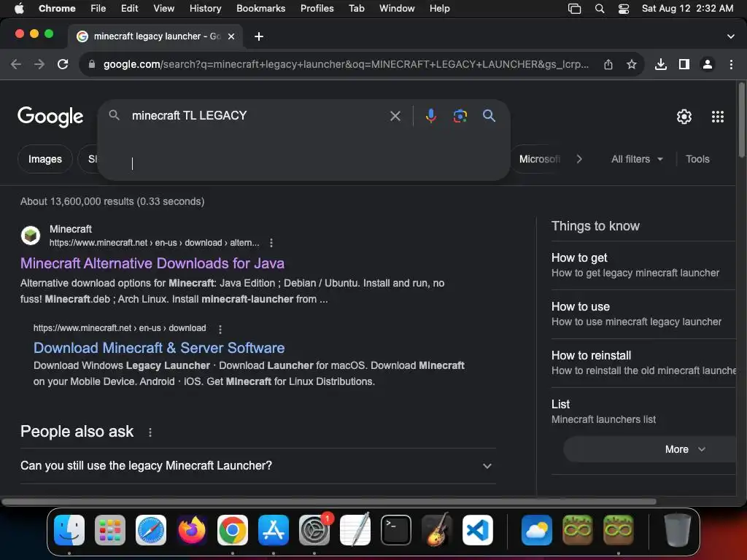Open the Chrome profile avatar
747x560 pixels.
(708, 64)
